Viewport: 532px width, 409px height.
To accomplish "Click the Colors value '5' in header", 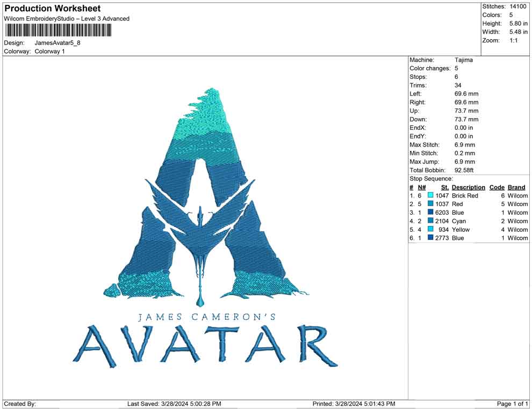I will 511,15.
